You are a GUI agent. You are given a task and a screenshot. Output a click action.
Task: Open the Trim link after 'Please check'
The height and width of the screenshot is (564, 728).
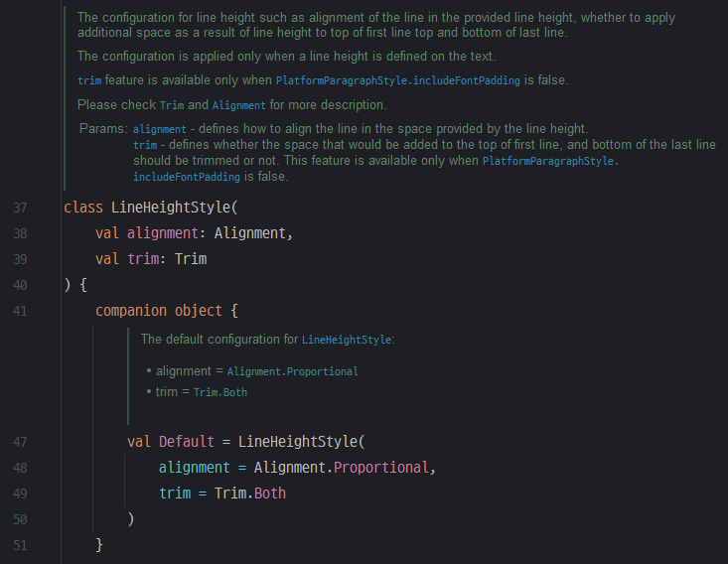(x=172, y=105)
